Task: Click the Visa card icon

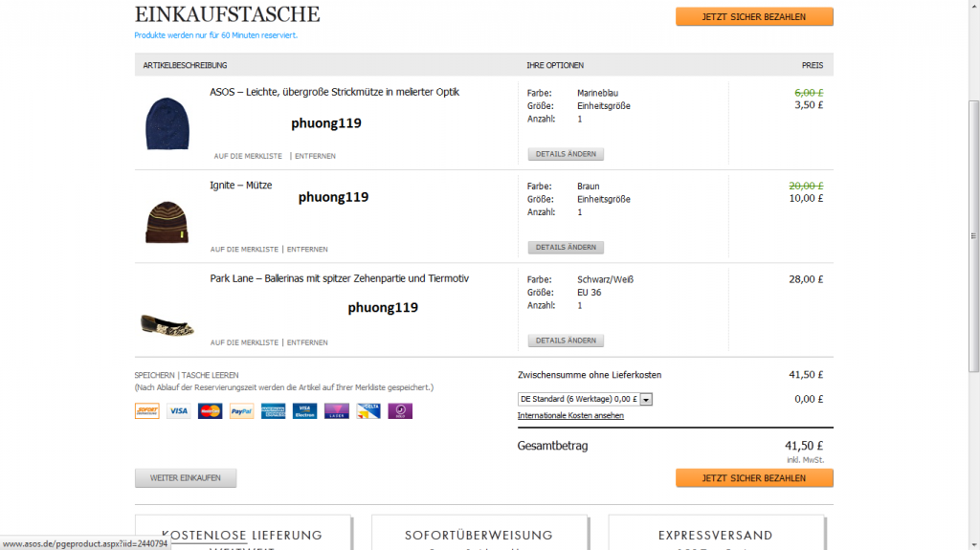Action: (178, 411)
